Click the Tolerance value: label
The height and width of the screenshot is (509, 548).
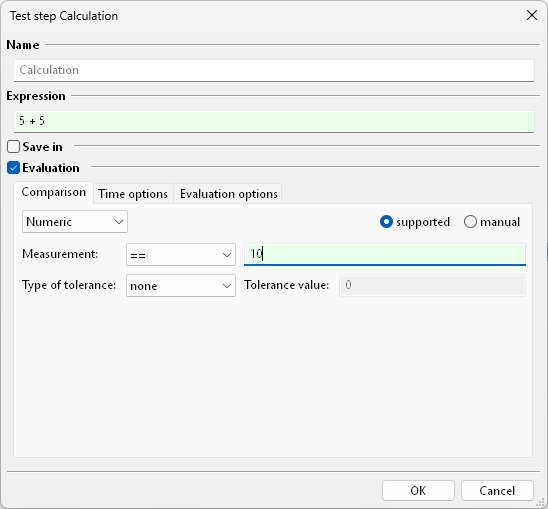point(286,285)
